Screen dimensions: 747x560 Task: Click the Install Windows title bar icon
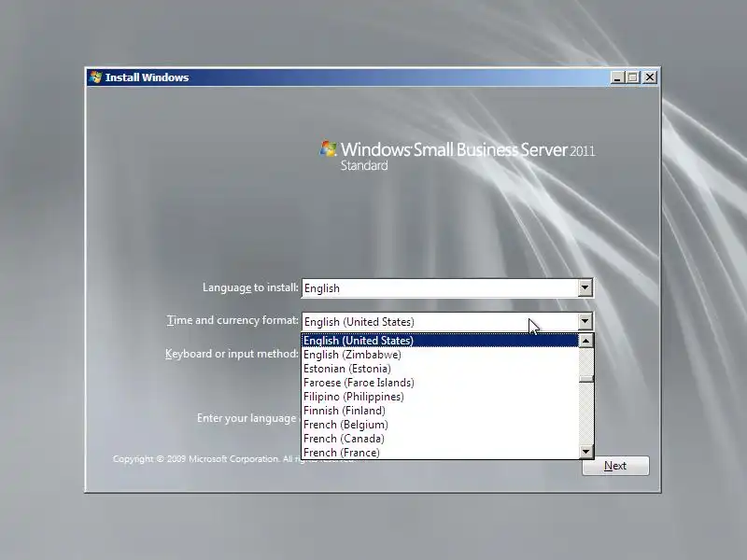[95, 77]
